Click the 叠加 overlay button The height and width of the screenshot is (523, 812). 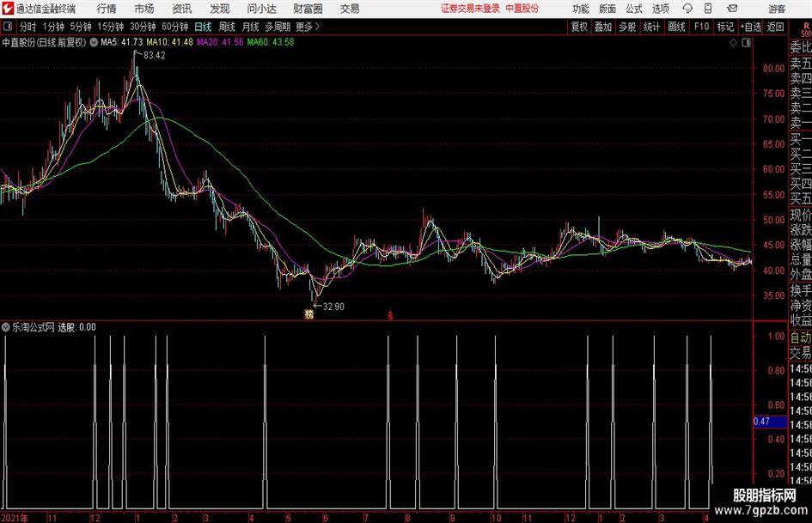(603, 27)
